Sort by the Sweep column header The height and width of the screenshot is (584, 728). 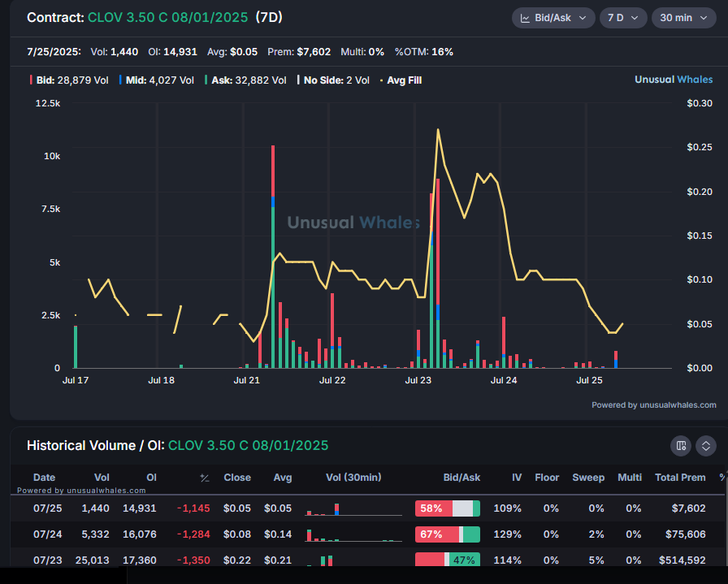(x=588, y=478)
